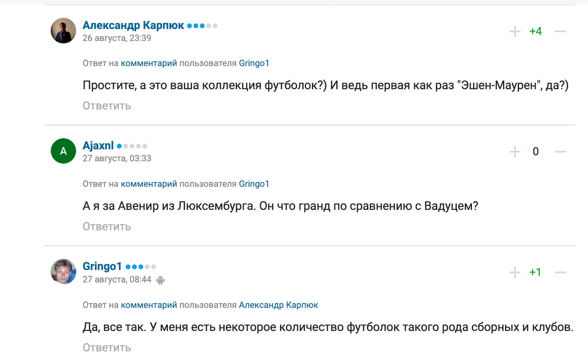
Task: Click plus icon on Ajaxnl's comment
Action: 515,152
